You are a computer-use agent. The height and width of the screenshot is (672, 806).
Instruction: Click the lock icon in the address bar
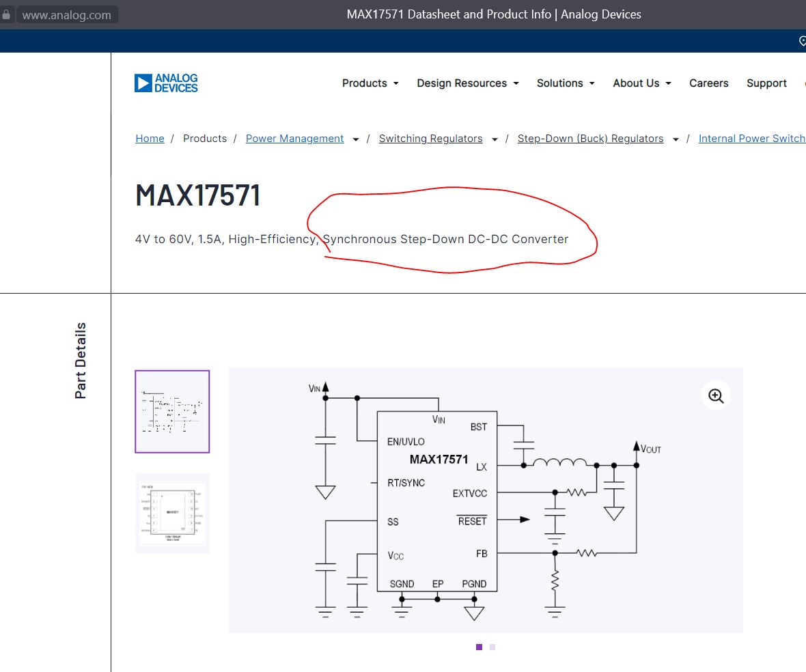coord(6,14)
